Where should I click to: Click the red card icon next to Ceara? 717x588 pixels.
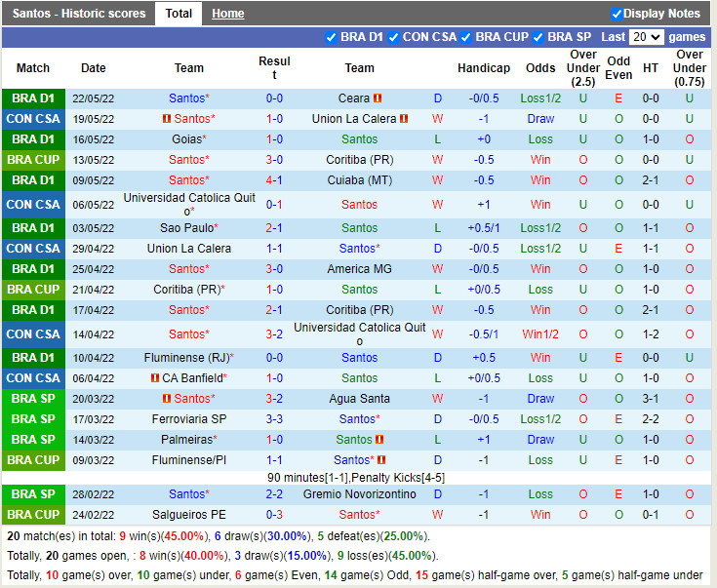point(378,98)
